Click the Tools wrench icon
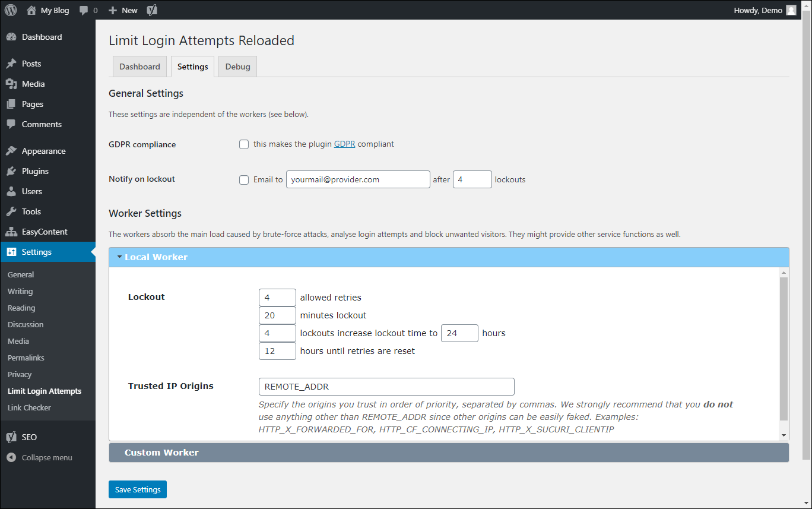812x509 pixels. pos(11,211)
